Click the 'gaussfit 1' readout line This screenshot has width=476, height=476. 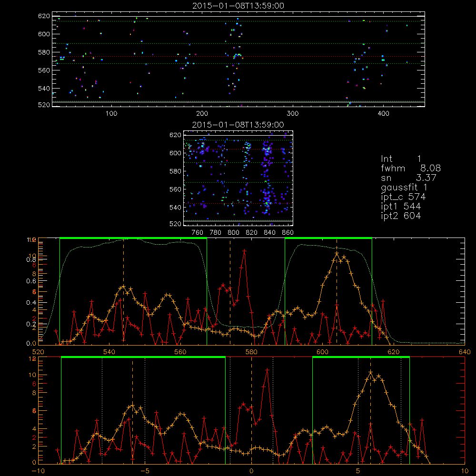point(404,187)
